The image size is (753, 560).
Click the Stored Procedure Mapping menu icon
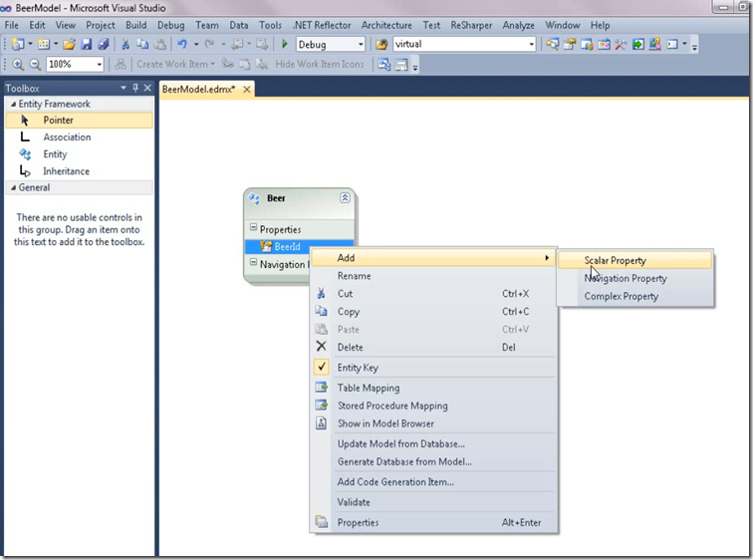tap(322, 406)
